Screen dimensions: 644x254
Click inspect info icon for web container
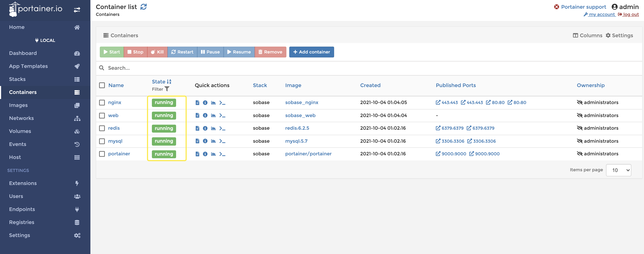tap(205, 115)
